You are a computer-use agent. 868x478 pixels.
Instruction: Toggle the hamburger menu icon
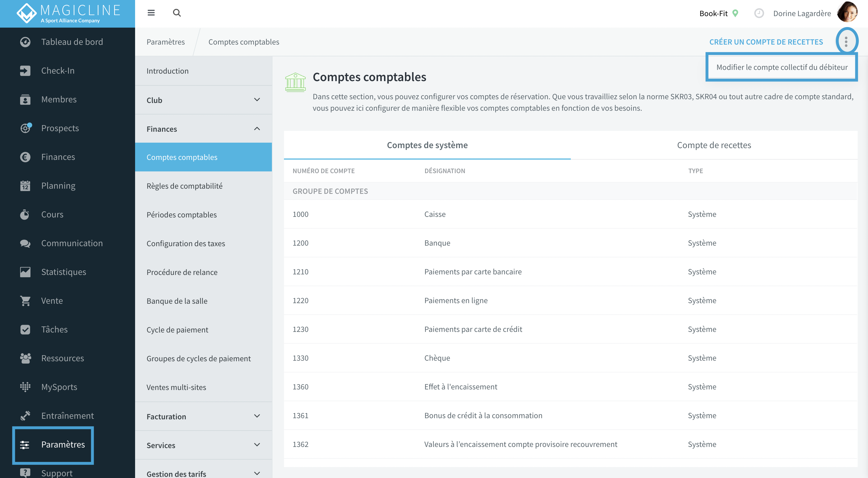151,13
